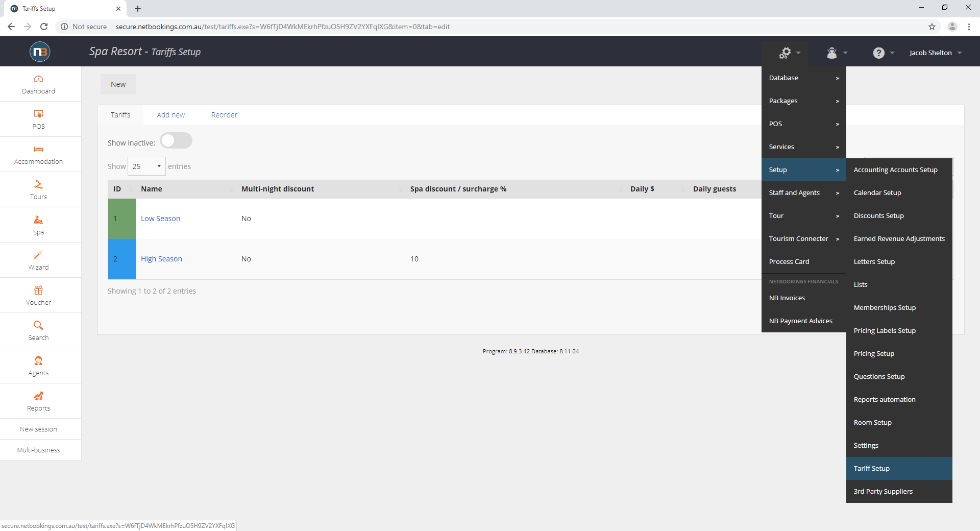Open Pricing Setup submenu item

(899, 353)
